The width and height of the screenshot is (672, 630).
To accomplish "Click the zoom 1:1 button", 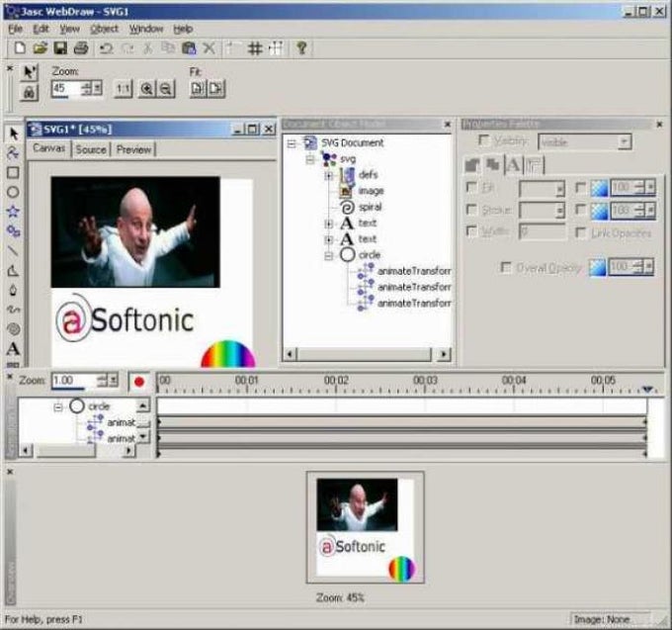I will pyautogui.click(x=123, y=89).
